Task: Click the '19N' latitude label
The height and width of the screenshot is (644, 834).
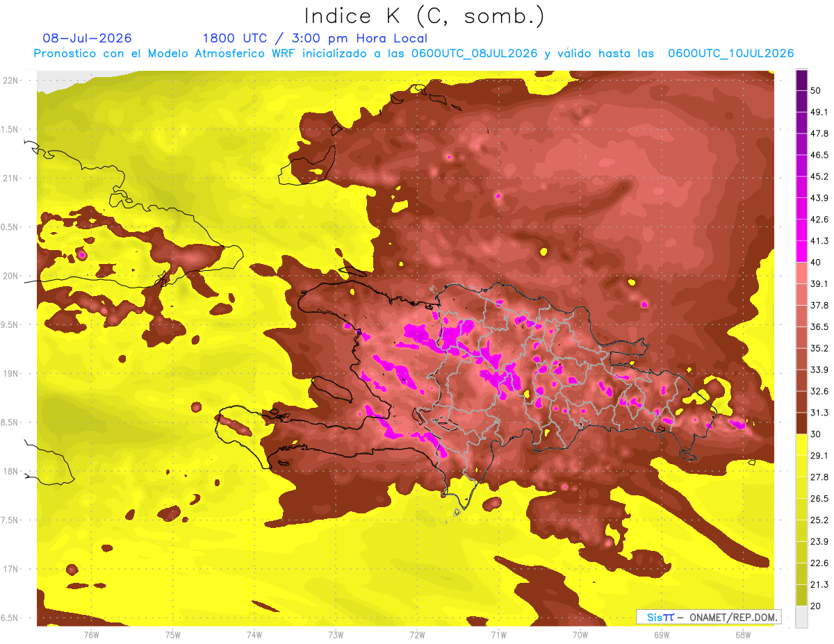Action: pyautogui.click(x=12, y=373)
